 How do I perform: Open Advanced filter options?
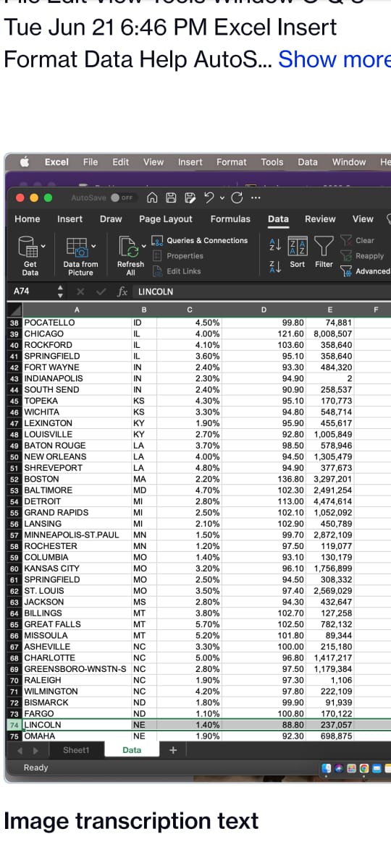pyautogui.click(x=365, y=271)
